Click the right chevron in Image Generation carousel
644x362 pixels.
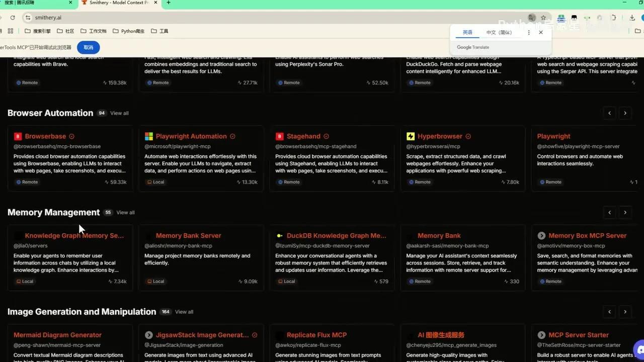[625, 312]
